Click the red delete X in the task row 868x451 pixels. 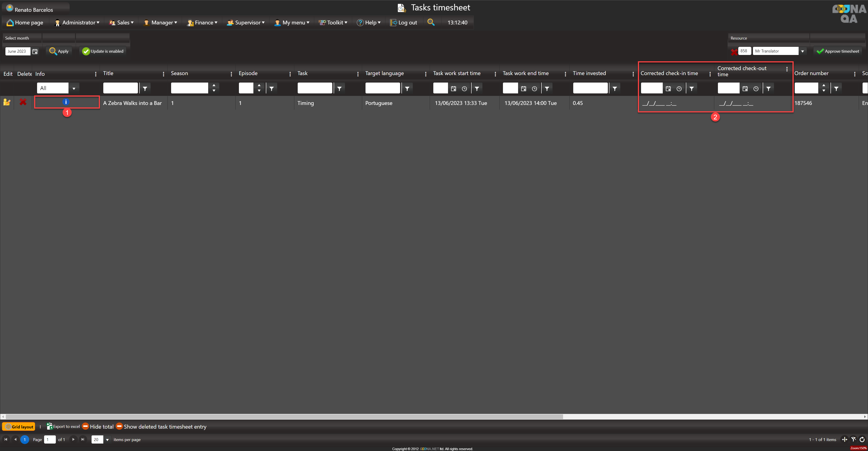23,102
